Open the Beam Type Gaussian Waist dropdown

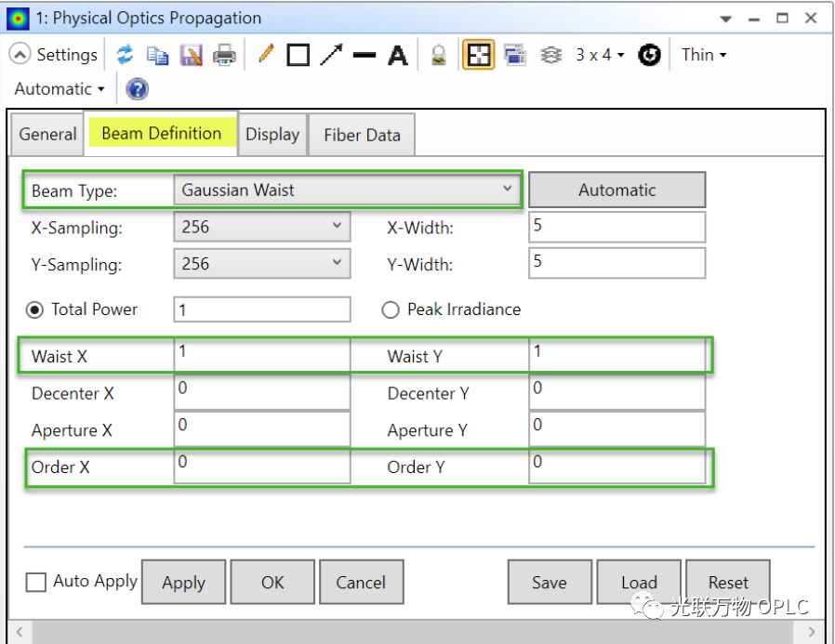(x=347, y=190)
